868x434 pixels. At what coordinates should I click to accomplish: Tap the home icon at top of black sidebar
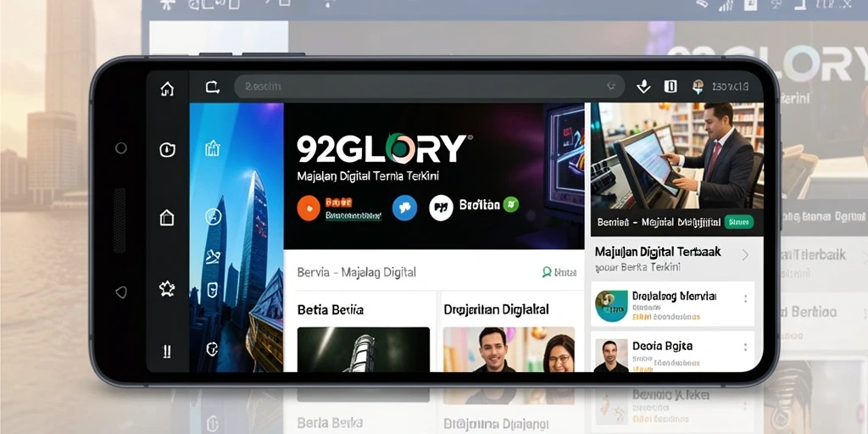(x=167, y=89)
